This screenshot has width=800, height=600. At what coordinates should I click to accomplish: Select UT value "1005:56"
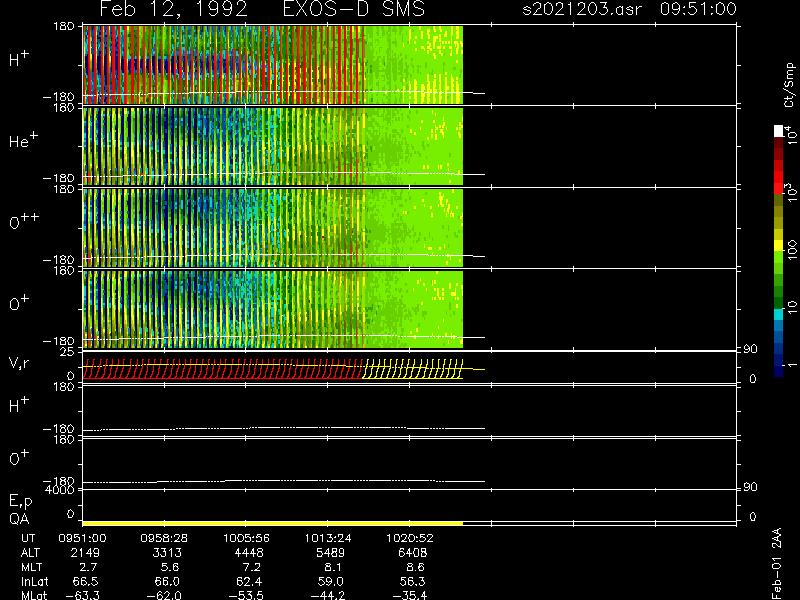point(246,538)
